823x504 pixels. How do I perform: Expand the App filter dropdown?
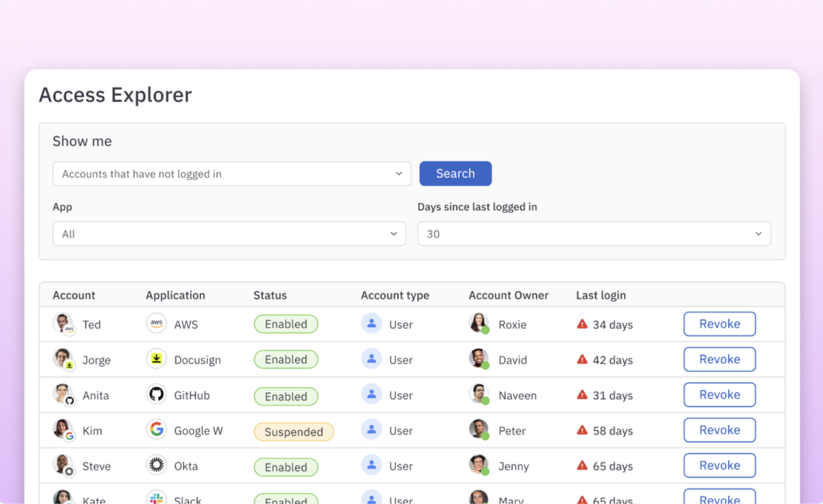pyautogui.click(x=229, y=234)
